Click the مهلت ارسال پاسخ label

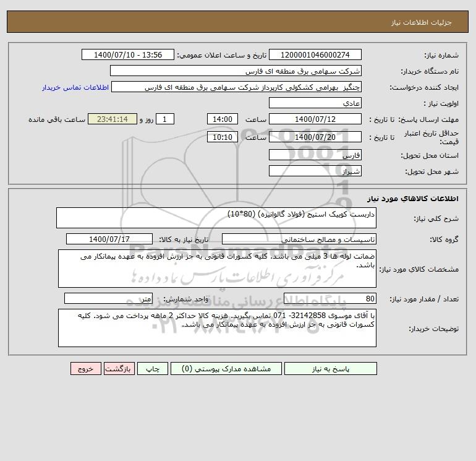(428, 119)
